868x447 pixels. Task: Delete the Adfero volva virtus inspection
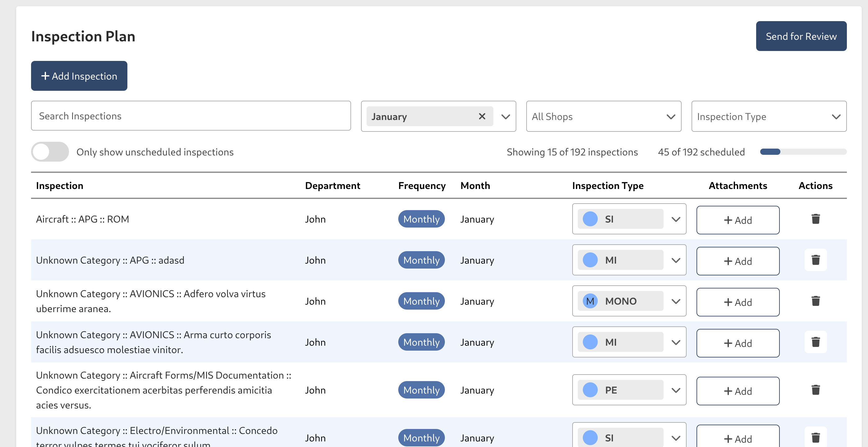(815, 301)
